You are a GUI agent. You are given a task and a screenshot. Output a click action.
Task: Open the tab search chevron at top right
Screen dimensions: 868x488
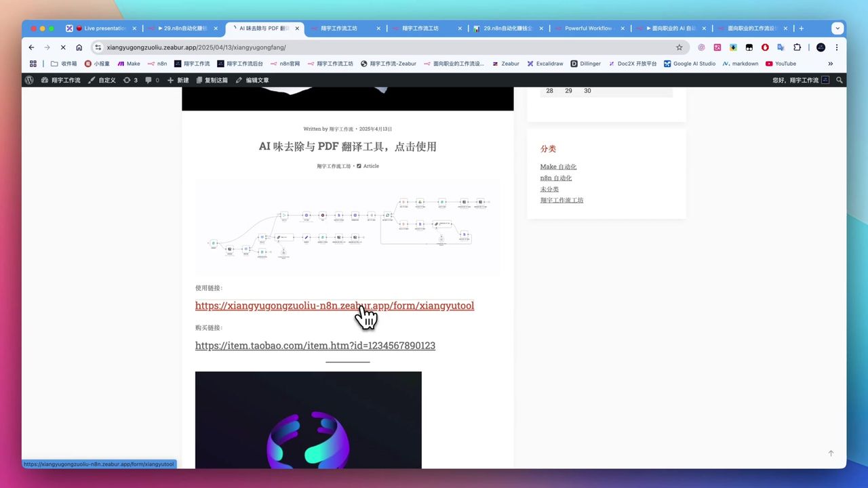point(837,28)
